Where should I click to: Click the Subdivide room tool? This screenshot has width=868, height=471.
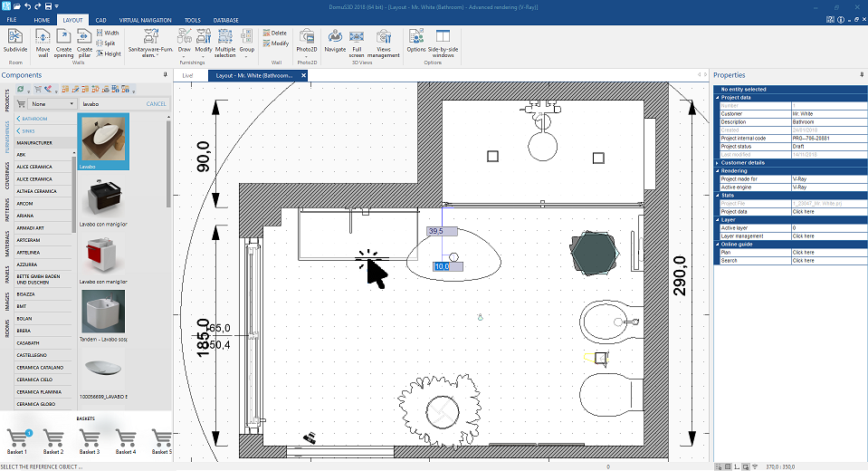15,41
